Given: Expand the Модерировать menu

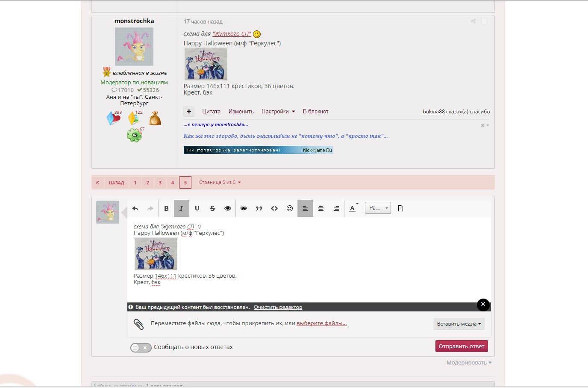Looking at the screenshot, I should click(x=469, y=362).
